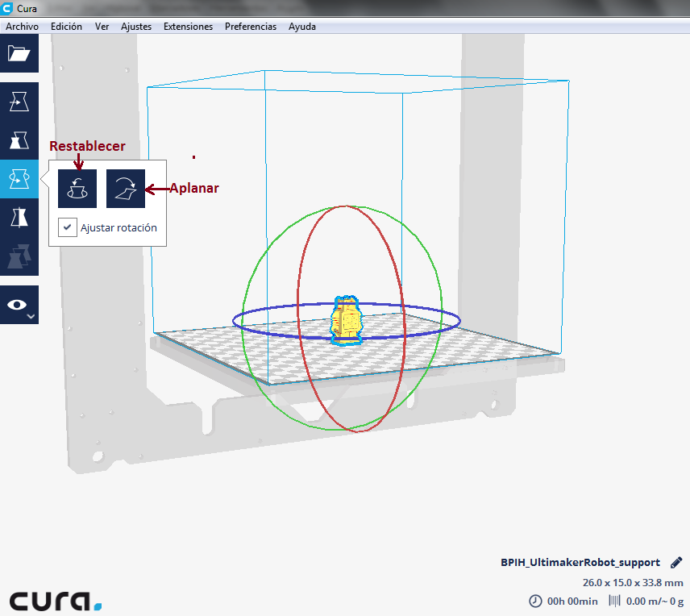Image resolution: width=690 pixels, height=616 pixels.
Task: Click the pencil icon to rename the job
Action: point(676,562)
